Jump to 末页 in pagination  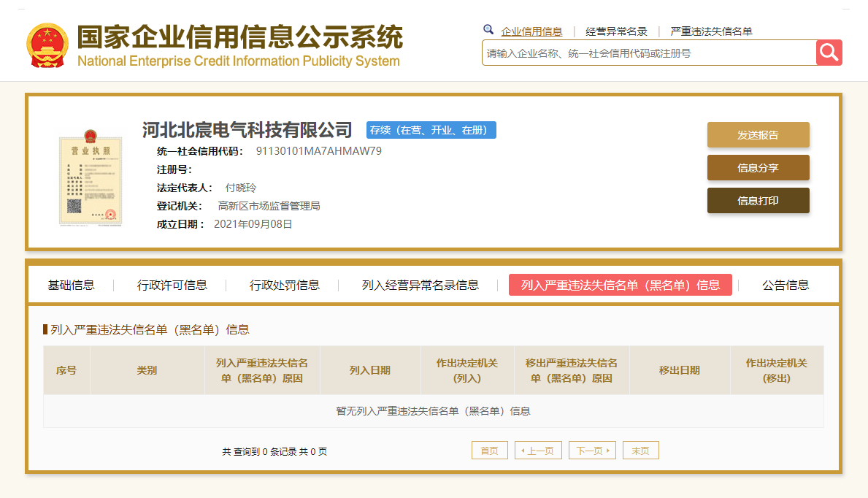click(640, 451)
